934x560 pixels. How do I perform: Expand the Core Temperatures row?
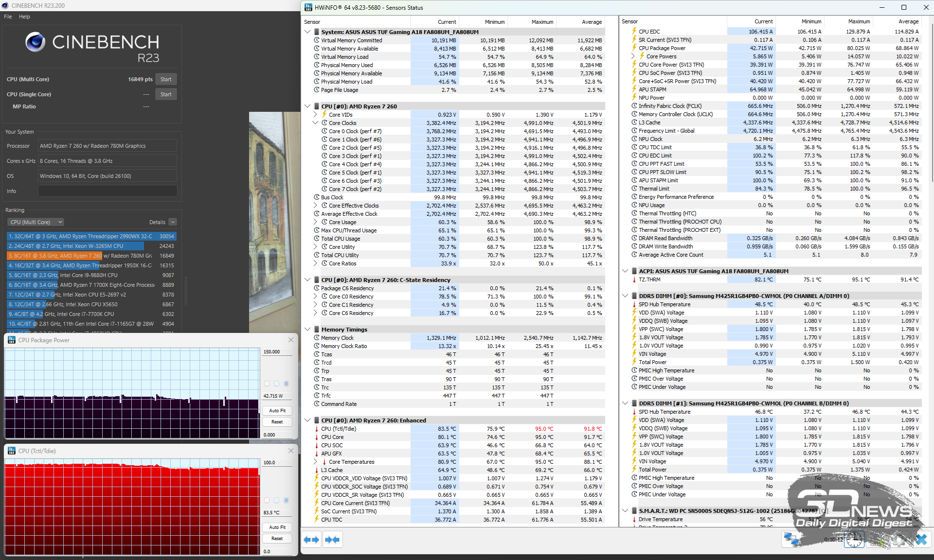315,462
